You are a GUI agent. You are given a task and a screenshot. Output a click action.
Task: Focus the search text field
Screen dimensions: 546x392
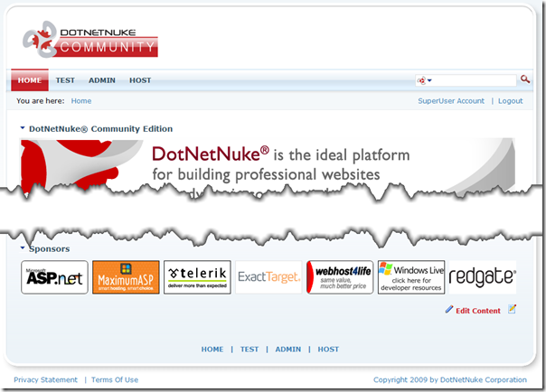pos(474,80)
